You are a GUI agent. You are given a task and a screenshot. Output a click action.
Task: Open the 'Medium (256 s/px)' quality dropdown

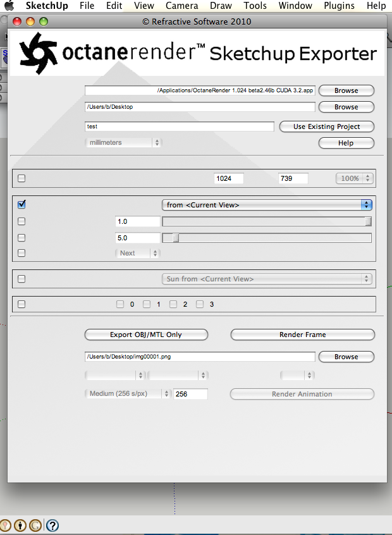[127, 394]
